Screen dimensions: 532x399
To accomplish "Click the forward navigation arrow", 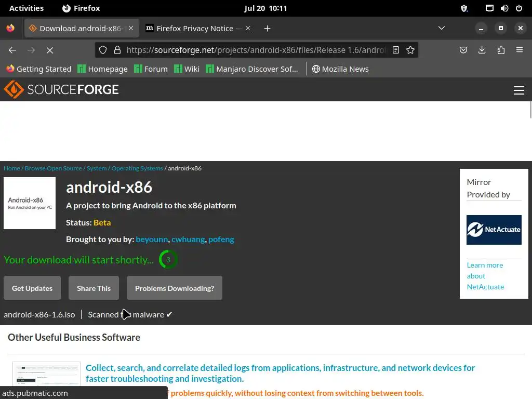I will 31,50.
